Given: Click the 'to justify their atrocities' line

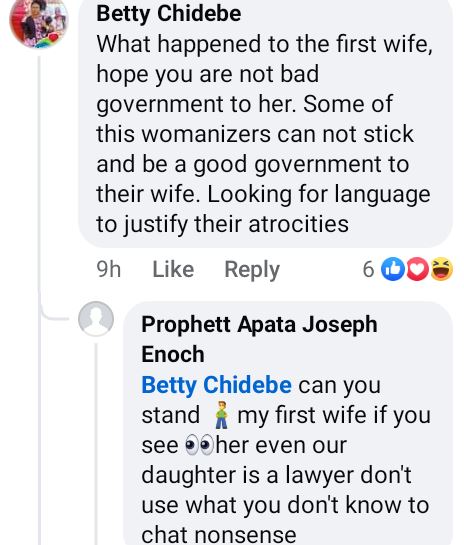Looking at the screenshot, I should point(222,224).
